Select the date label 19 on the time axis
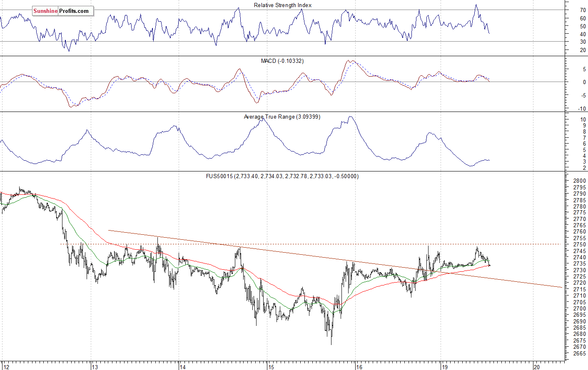The width and height of the screenshot is (588, 370). coord(446,367)
